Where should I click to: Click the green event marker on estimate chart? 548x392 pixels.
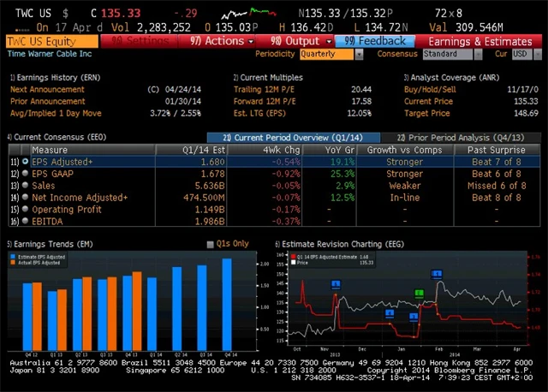pyautogui.click(x=420, y=294)
